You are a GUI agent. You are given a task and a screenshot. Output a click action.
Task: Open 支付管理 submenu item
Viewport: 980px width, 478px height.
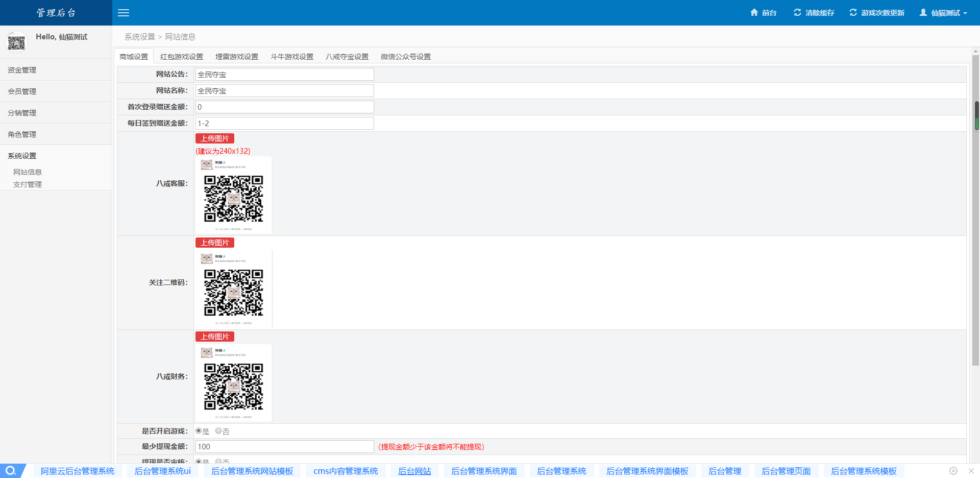coord(28,184)
